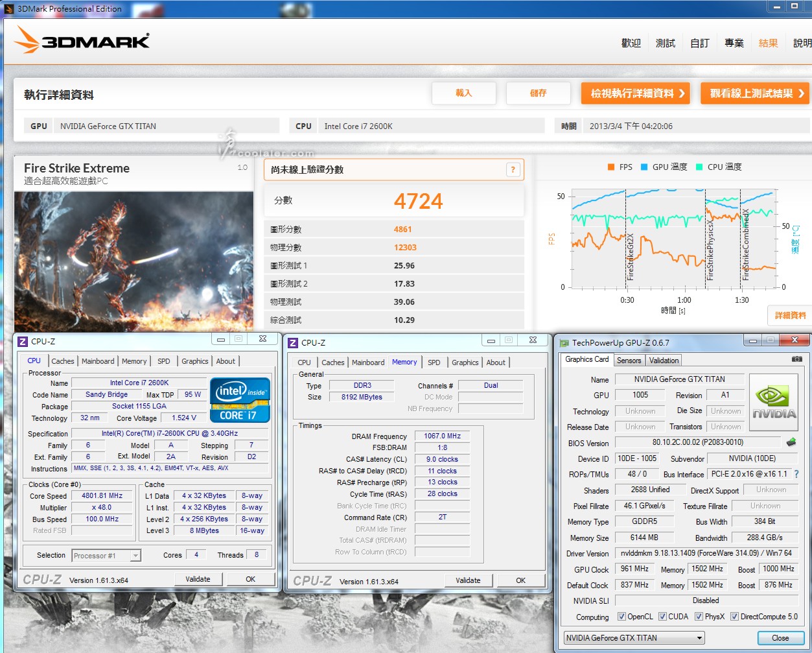The height and width of the screenshot is (653, 812).
Task: Click the orange 觀看線上測試結果 button
Action: click(755, 93)
